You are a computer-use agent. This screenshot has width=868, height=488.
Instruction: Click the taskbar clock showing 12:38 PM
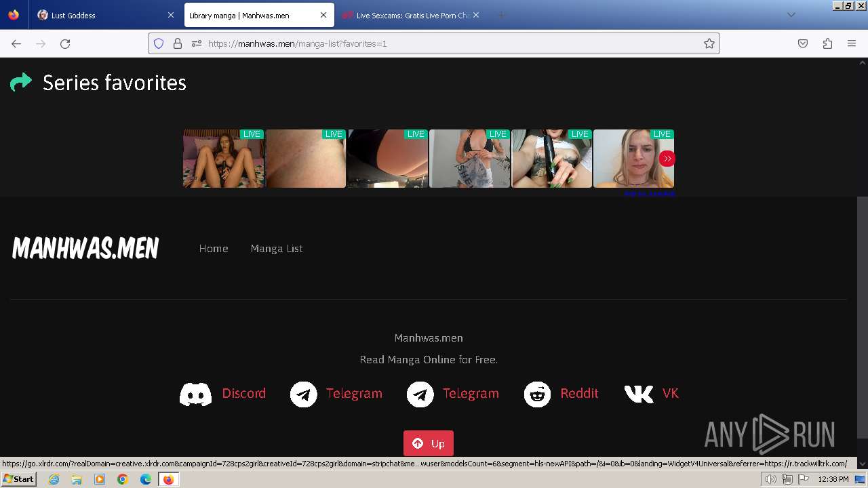pos(833,479)
